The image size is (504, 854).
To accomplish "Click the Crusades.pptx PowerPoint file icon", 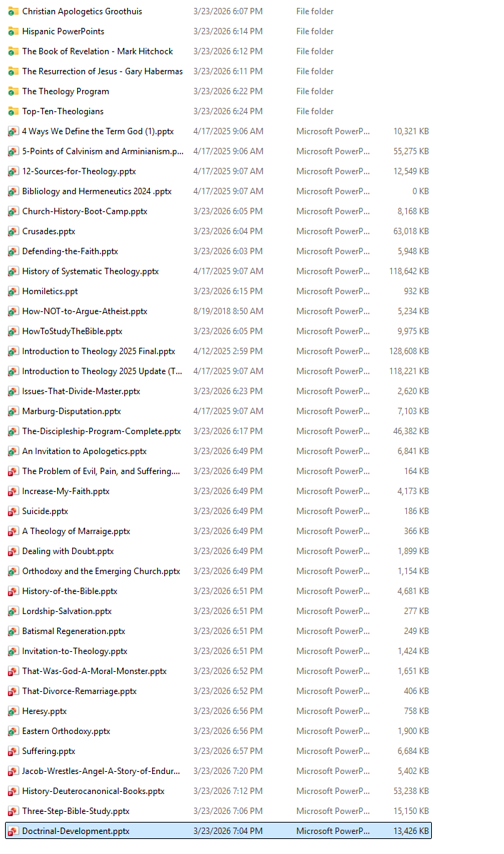I will [x=13, y=231].
